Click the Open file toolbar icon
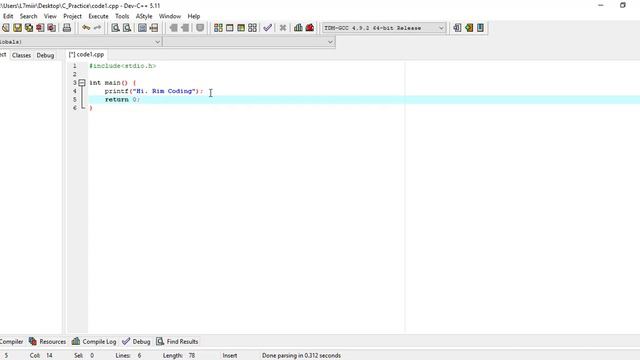 pos(5,28)
